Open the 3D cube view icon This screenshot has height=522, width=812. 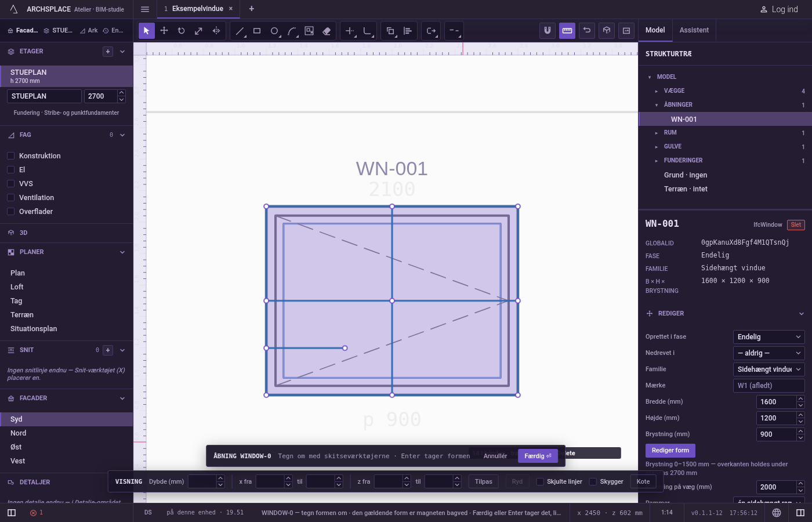(607, 31)
